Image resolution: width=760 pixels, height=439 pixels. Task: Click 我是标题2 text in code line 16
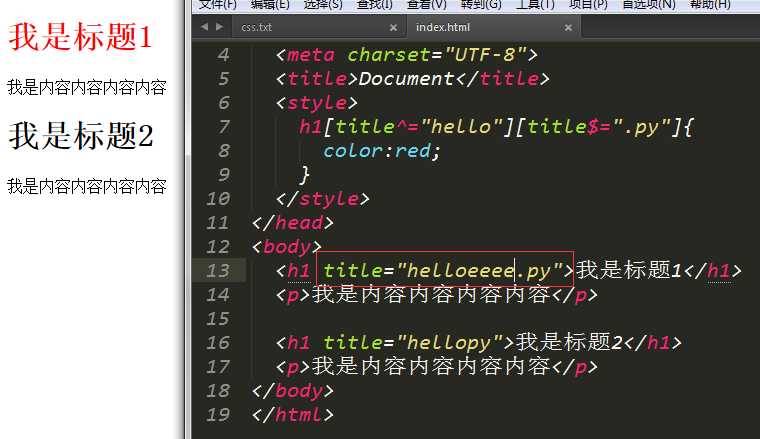coord(569,342)
